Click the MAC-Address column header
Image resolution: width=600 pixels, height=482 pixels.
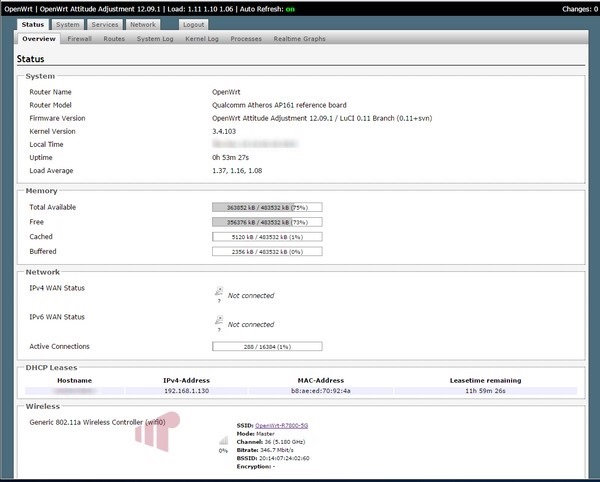(x=321, y=381)
